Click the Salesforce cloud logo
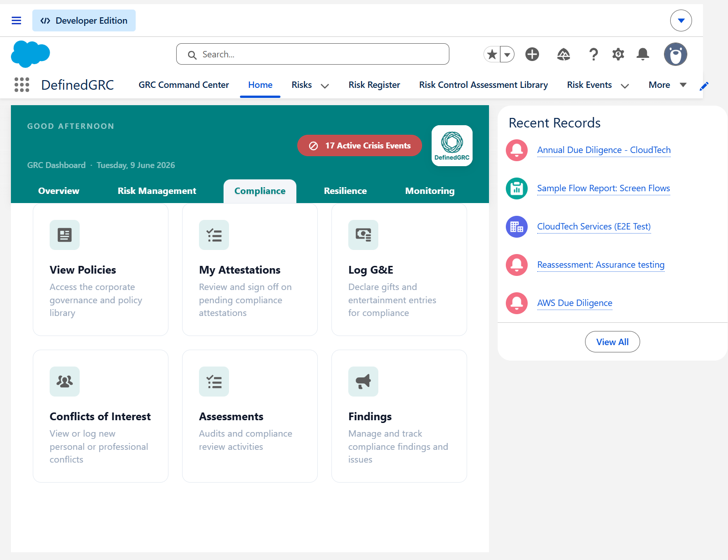728x560 pixels. 31,54
